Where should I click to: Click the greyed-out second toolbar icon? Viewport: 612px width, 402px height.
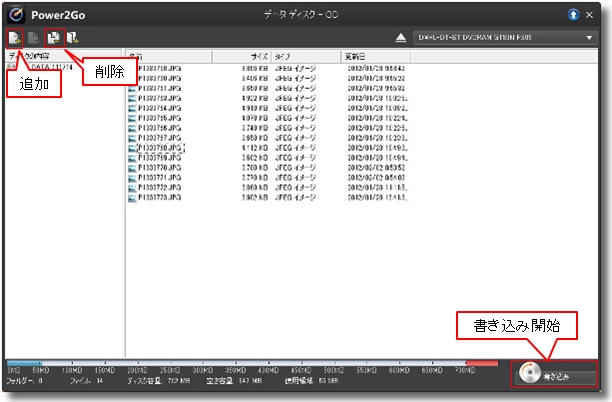[34, 38]
